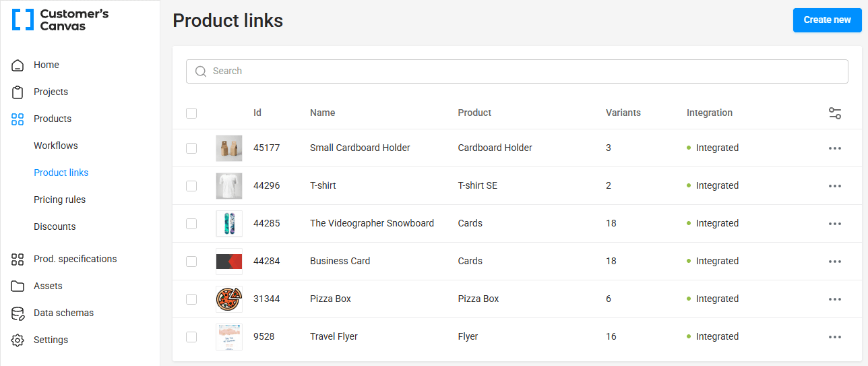Click the Projects clipboard icon
868x366 pixels.
click(x=18, y=92)
